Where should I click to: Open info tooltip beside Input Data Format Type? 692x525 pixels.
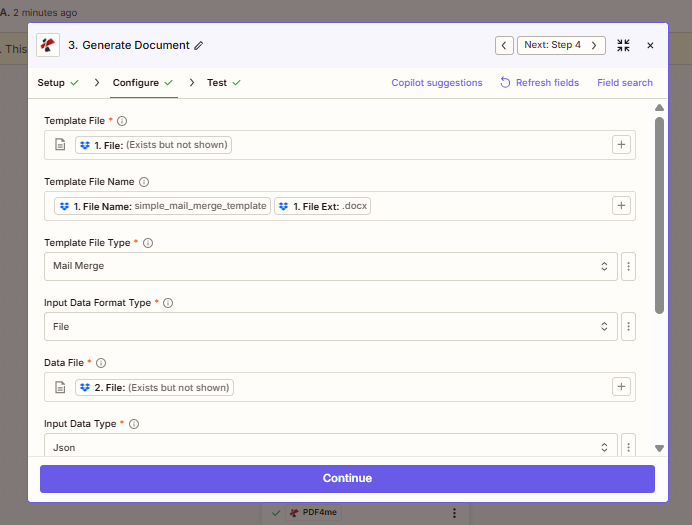pos(168,303)
